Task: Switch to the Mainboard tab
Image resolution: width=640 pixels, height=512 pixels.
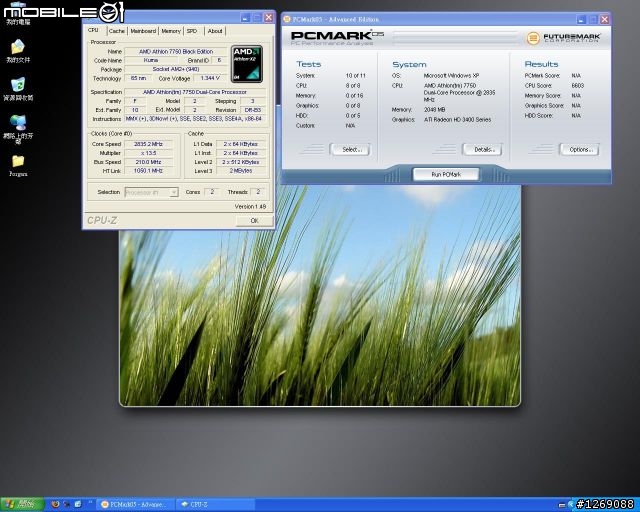Action: pyautogui.click(x=143, y=31)
